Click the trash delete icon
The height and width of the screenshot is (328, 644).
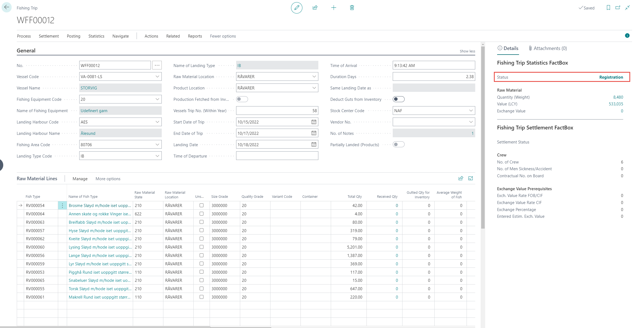click(352, 8)
